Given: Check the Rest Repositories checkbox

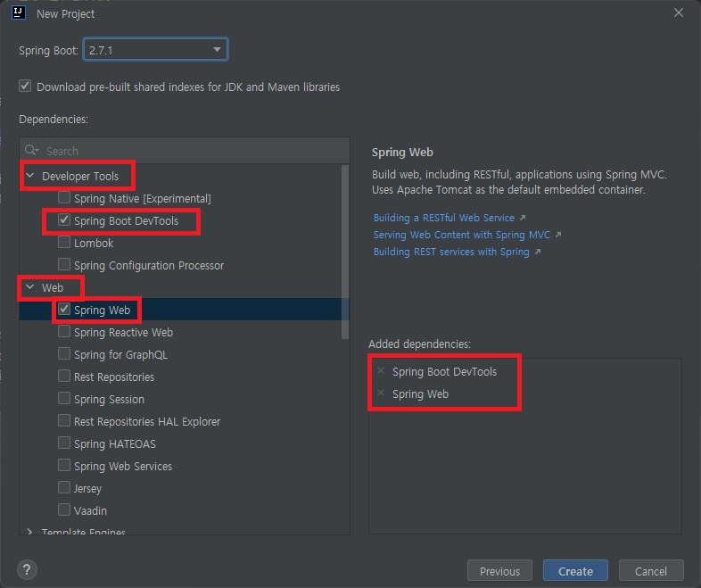Looking at the screenshot, I should [x=64, y=376].
